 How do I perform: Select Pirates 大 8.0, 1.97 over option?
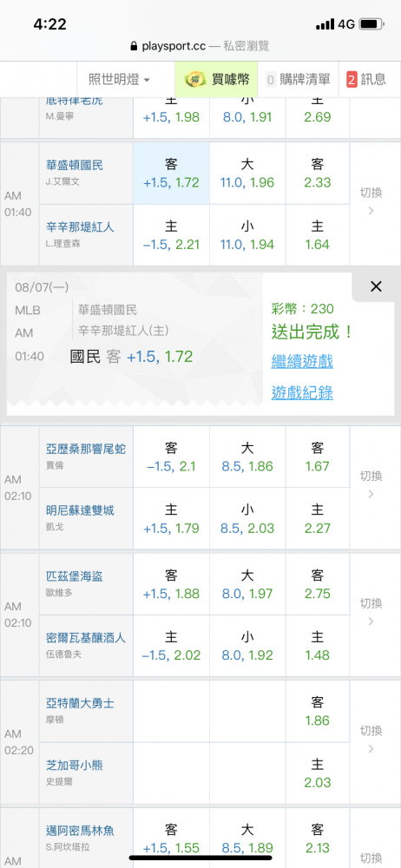247,584
